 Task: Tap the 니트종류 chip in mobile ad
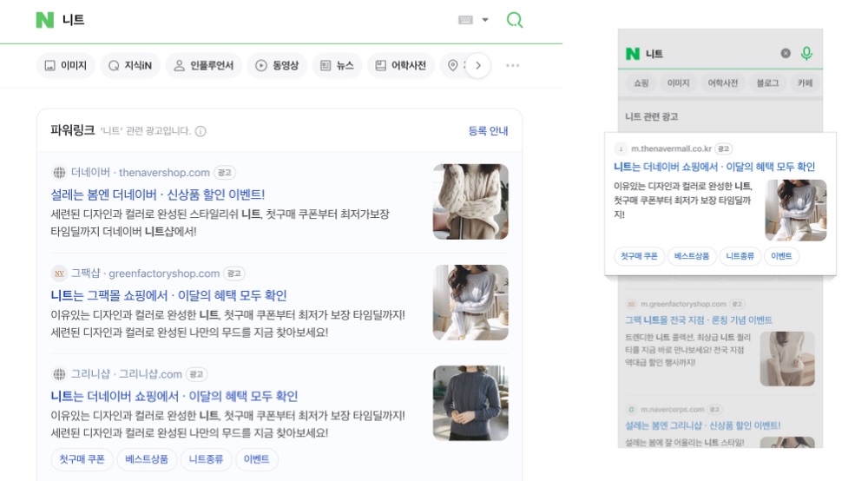740,256
